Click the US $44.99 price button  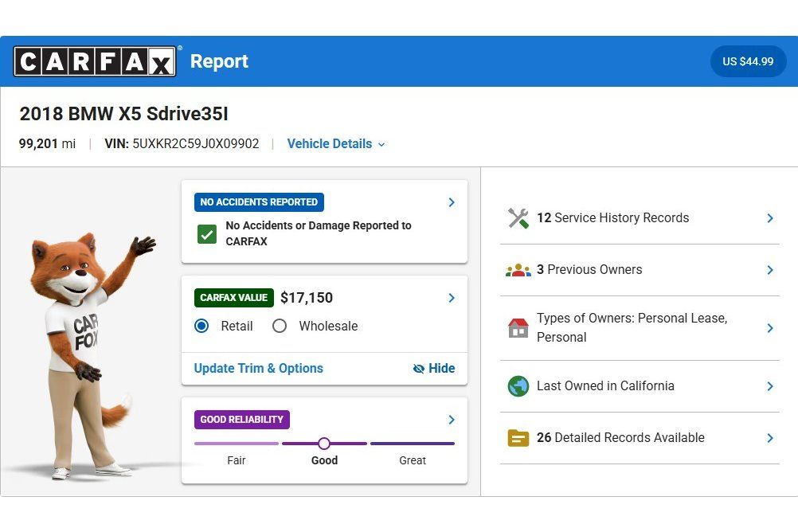pos(748,61)
